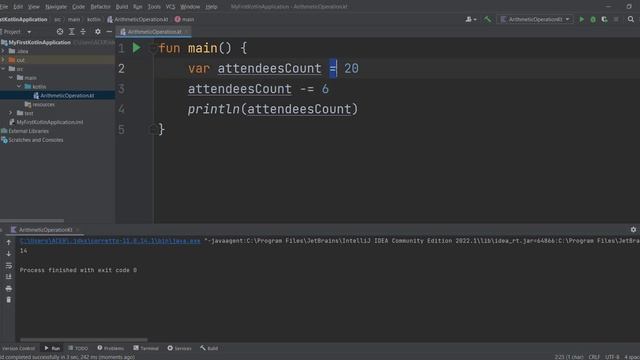Open the Run tool window button
Image resolution: width=640 pixels, height=360 pixels.
tap(52, 348)
